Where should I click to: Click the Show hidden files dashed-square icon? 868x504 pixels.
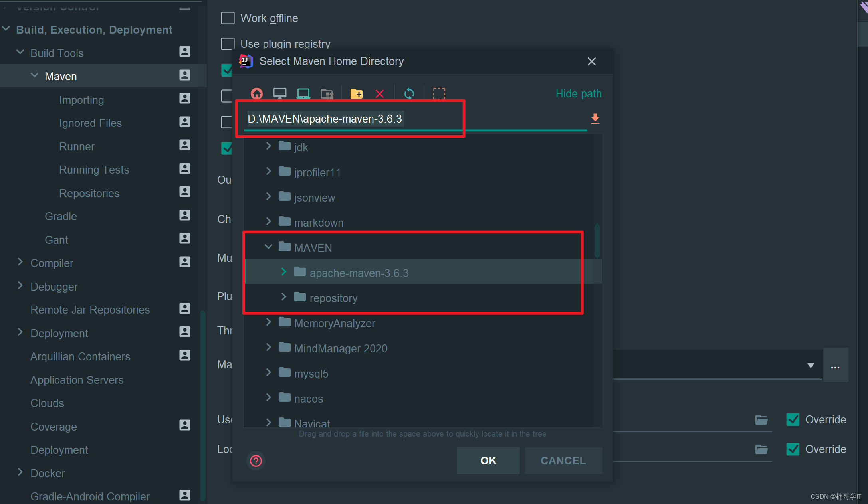tap(439, 94)
